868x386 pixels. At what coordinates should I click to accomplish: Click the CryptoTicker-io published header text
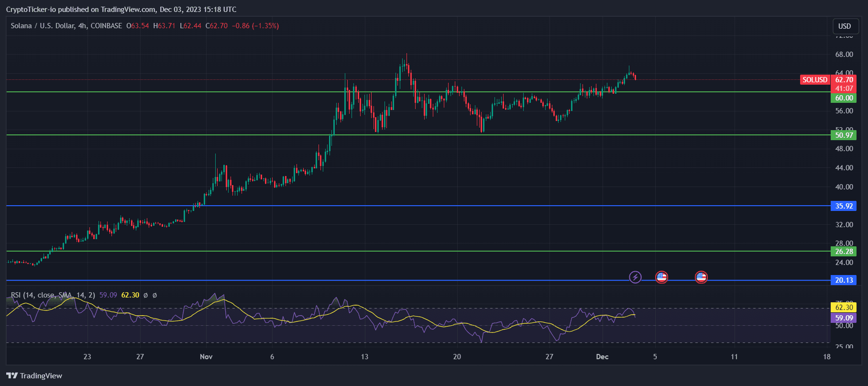coord(121,10)
